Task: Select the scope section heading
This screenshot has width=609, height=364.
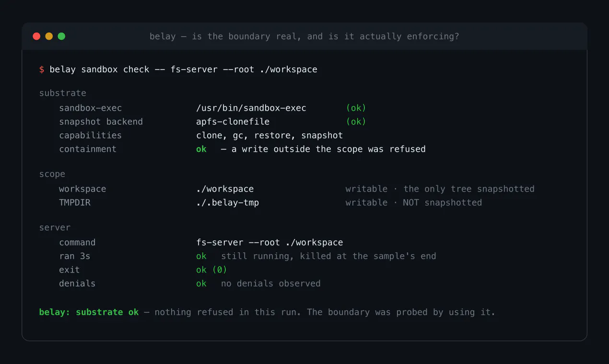Action: (52, 174)
